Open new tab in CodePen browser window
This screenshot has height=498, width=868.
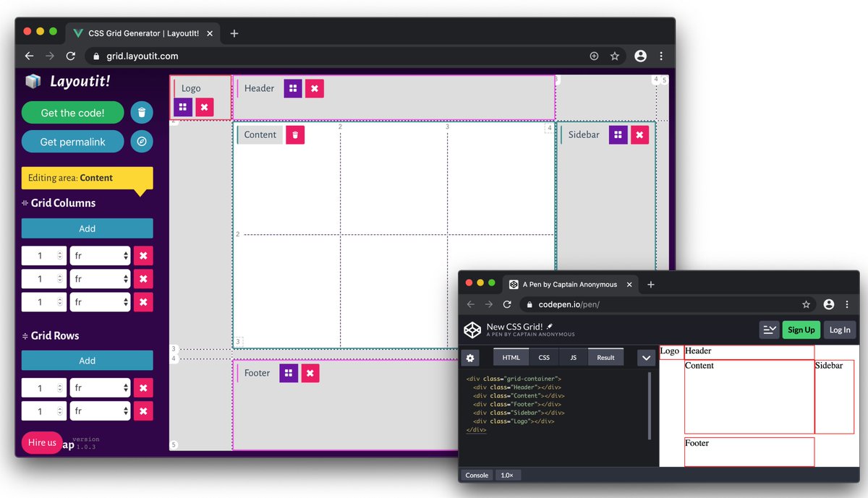point(650,285)
